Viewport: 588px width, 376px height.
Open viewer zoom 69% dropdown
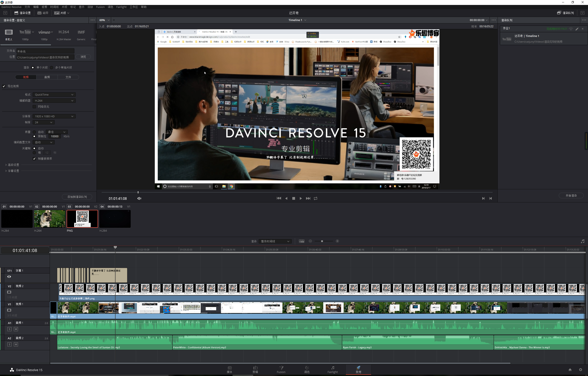[104, 20]
